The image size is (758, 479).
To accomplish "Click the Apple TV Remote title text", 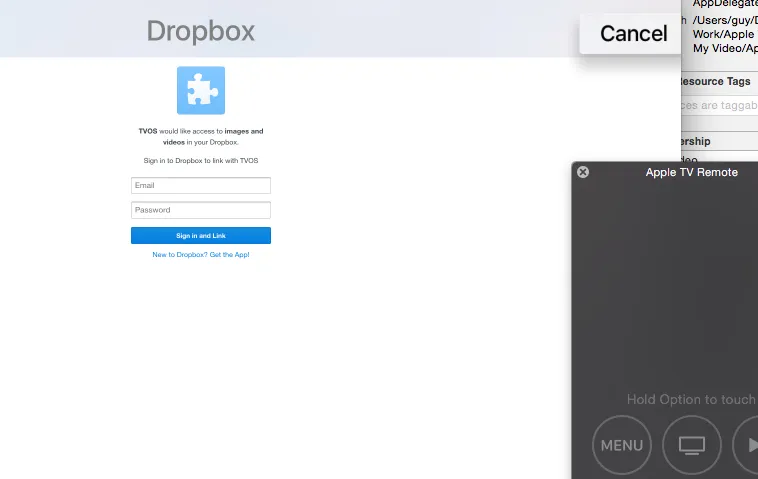I will 691,173.
